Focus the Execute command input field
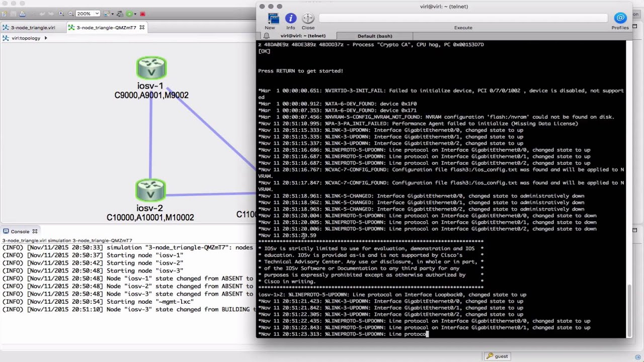This screenshot has width=644, height=362. pos(463,18)
